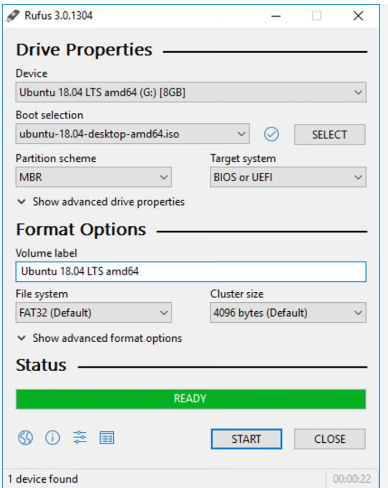Click the About info icon

click(x=52, y=438)
